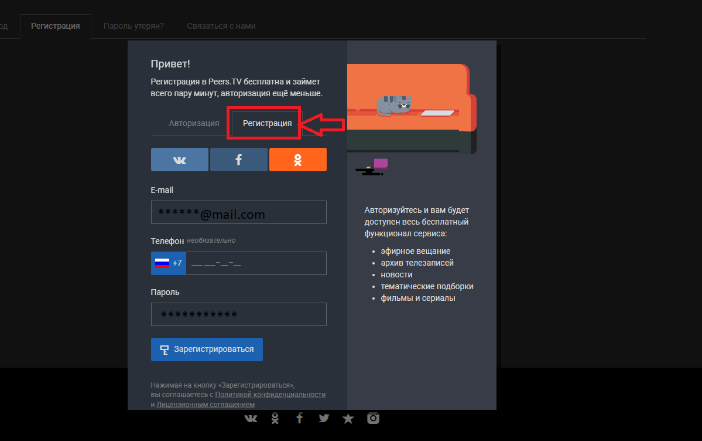The height and width of the screenshot is (441, 702).
Task: Open the VK footer icon
Action: (x=251, y=418)
